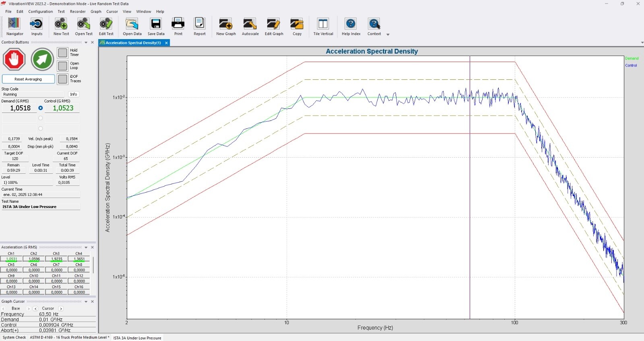The height and width of the screenshot is (341, 644).
Task: Click the Open Data icon
Action: pyautogui.click(x=132, y=27)
